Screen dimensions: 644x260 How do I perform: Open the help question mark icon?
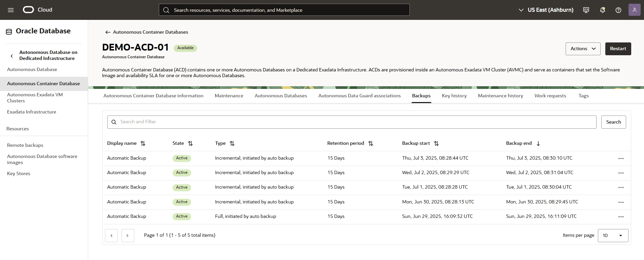618,10
